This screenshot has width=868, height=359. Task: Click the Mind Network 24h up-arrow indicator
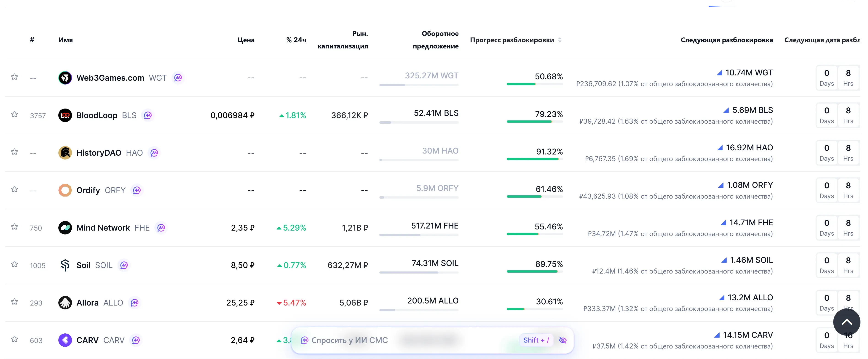pyautogui.click(x=279, y=228)
